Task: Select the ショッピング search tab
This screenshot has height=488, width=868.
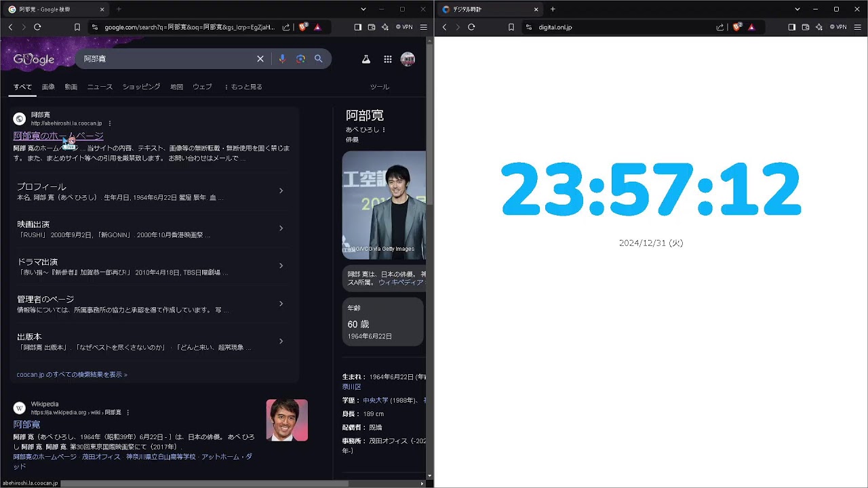Action: click(141, 87)
